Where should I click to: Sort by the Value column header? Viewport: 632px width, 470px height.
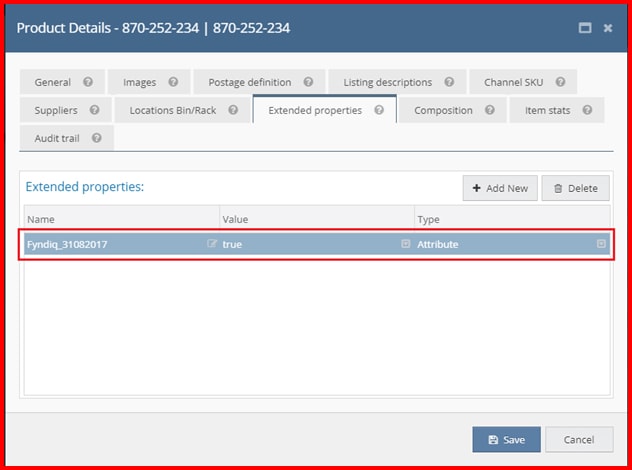(x=317, y=219)
